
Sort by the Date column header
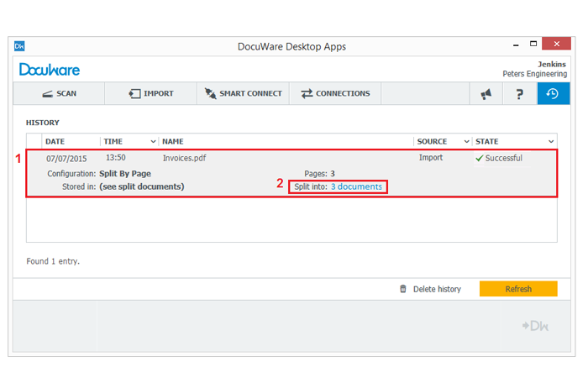(55, 141)
